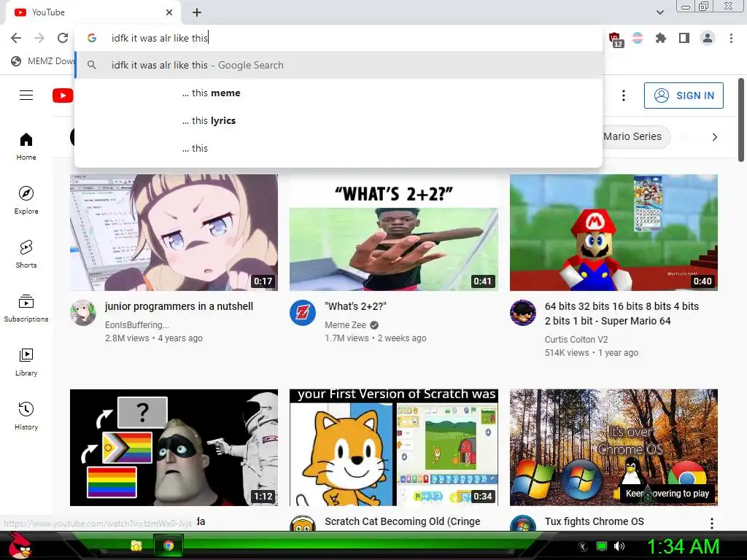The image size is (747, 560).
Task: Pick the '... this meme' suggestion
Action: (338, 93)
